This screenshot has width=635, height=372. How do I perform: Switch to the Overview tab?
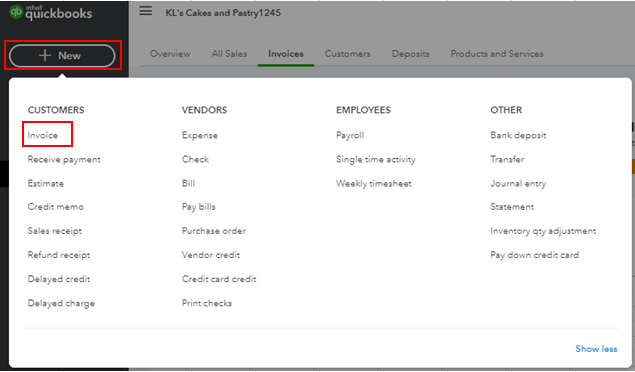coord(170,54)
